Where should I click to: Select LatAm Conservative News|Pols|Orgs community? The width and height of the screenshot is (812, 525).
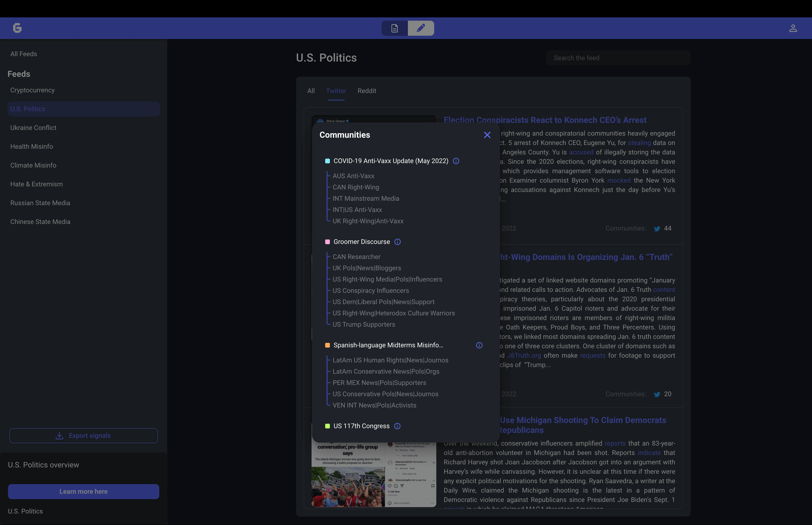(386, 371)
